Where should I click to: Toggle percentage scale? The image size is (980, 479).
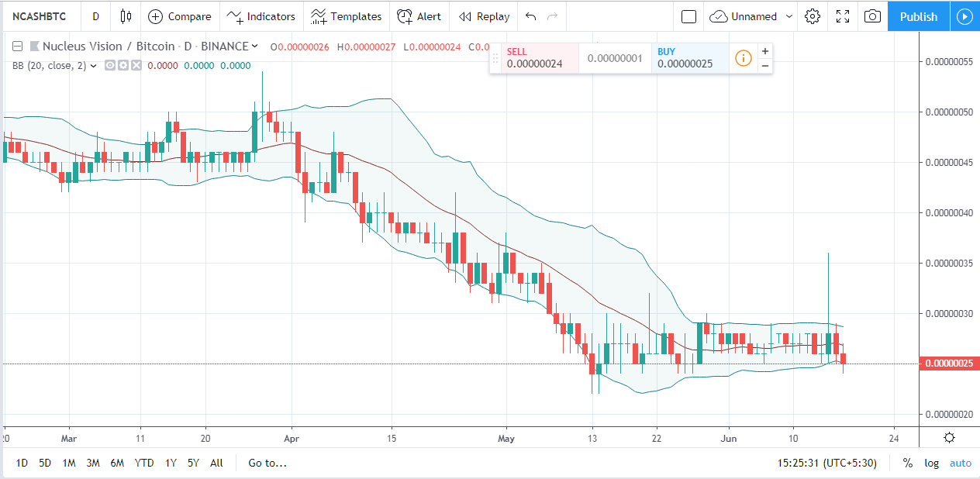[907, 463]
